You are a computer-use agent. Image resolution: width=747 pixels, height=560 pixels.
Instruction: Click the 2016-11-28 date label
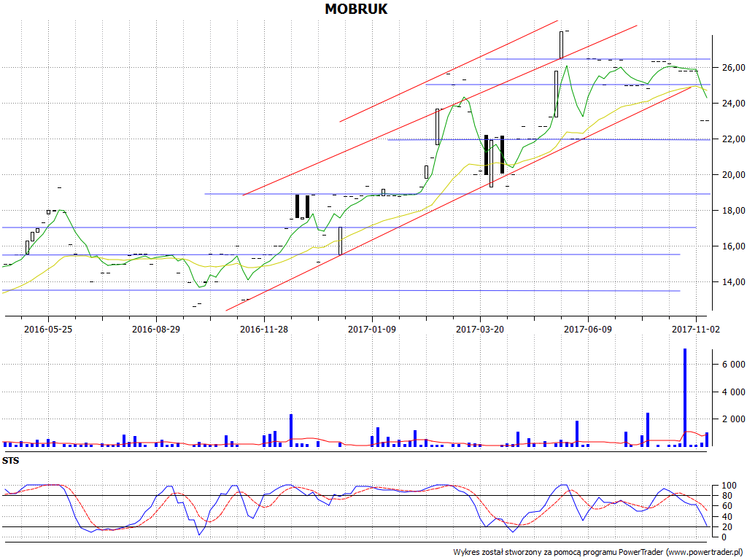[264, 329]
